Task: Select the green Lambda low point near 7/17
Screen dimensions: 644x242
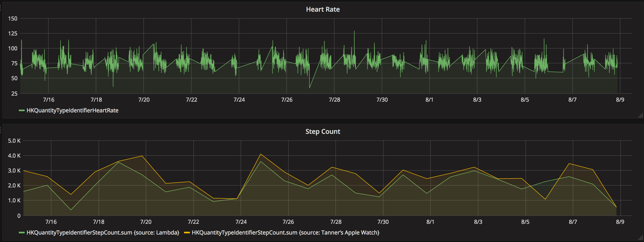Action: click(x=71, y=210)
